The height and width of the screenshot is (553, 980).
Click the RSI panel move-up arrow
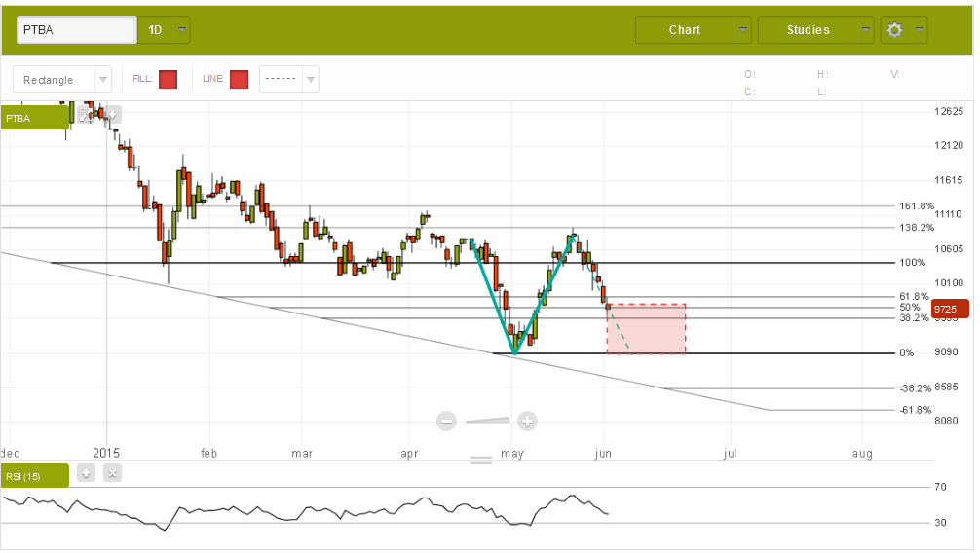[x=86, y=473]
